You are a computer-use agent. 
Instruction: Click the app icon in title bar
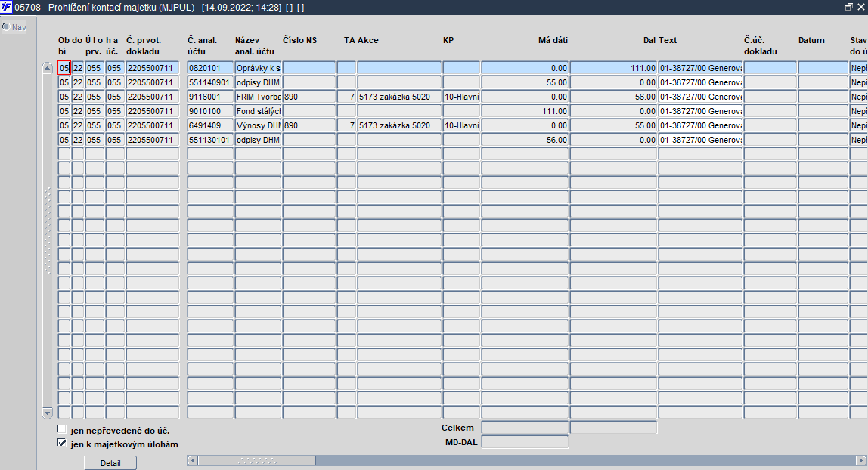pos(6,8)
